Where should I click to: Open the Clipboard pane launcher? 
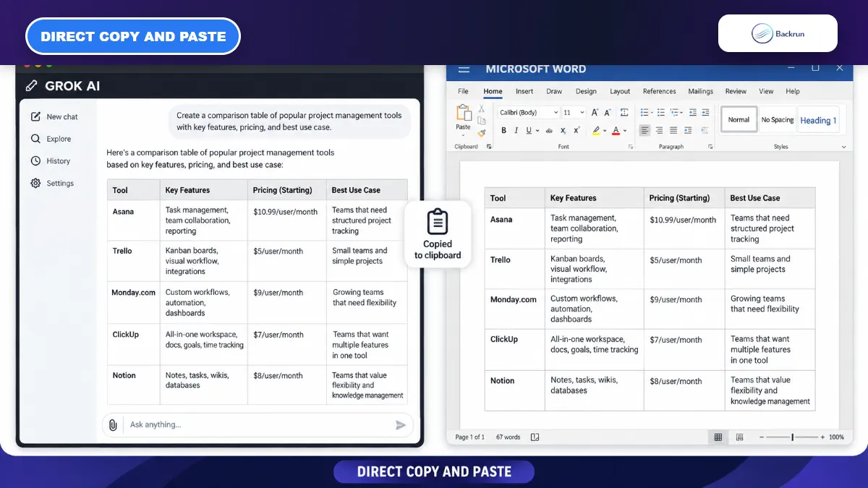(489, 147)
